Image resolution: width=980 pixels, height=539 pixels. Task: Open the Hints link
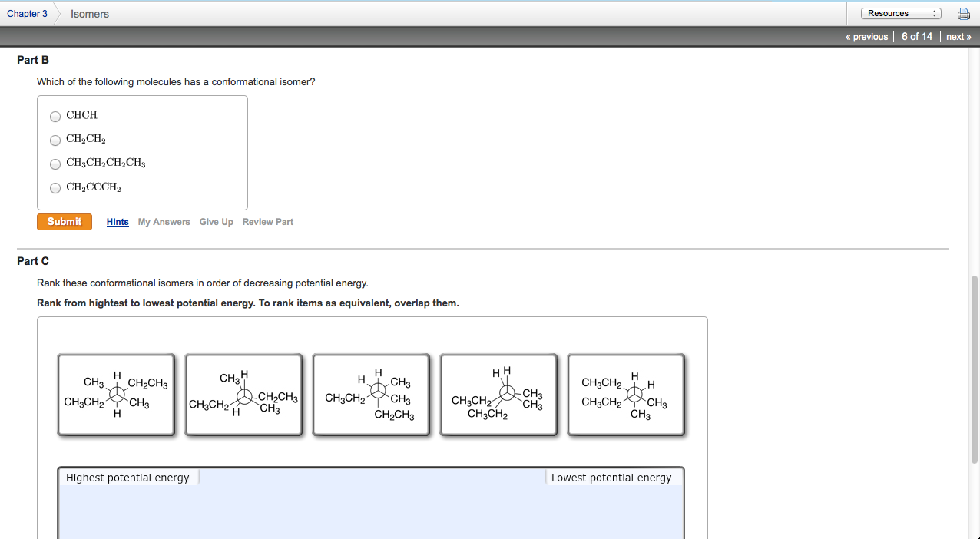point(118,222)
